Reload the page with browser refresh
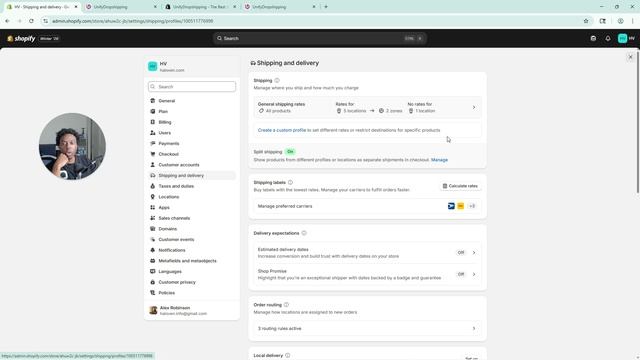This screenshot has height=360, width=640. [x=31, y=21]
